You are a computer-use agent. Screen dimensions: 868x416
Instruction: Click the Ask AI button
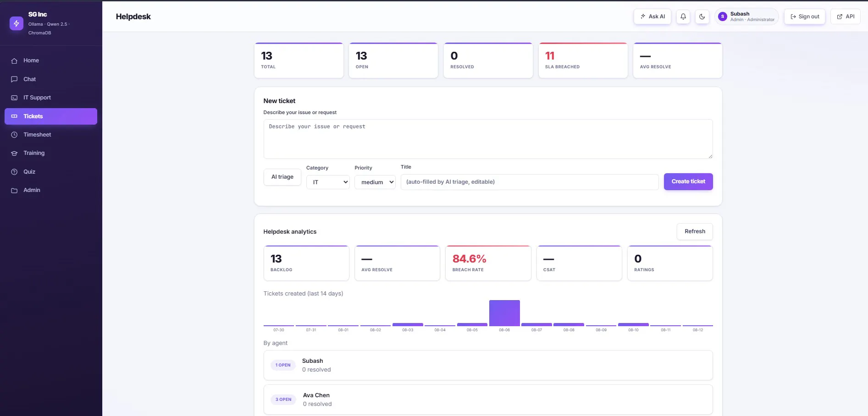pos(652,16)
